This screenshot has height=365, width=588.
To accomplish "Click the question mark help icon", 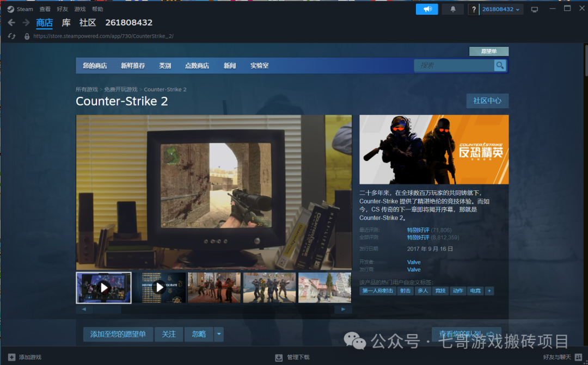I will tap(474, 9).
